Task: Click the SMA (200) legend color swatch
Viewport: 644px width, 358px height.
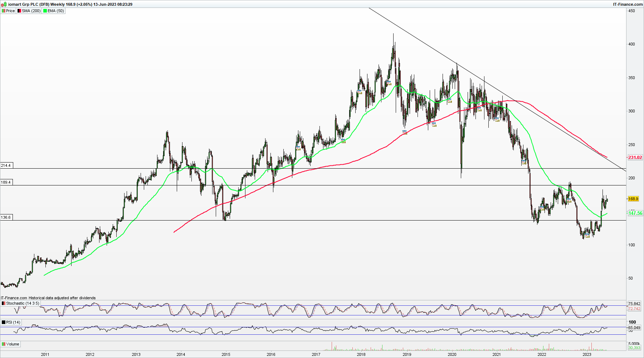Action: [x=19, y=11]
